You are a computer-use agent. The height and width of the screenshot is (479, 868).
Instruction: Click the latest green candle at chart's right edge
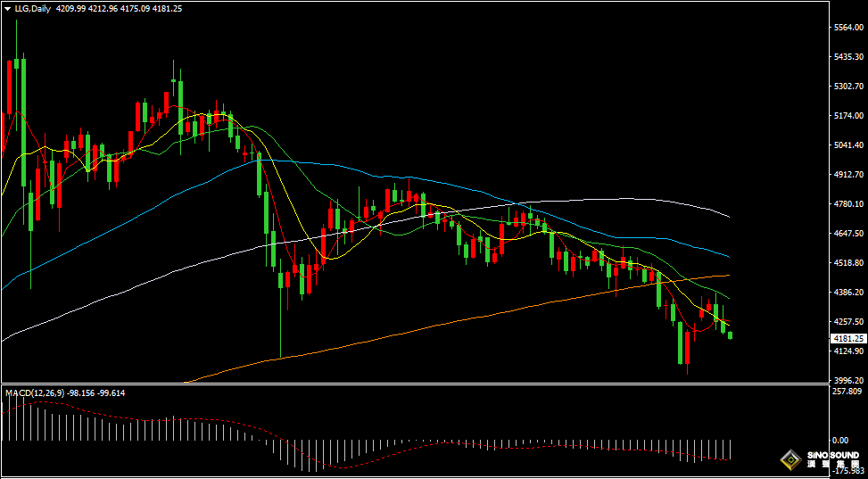point(731,335)
